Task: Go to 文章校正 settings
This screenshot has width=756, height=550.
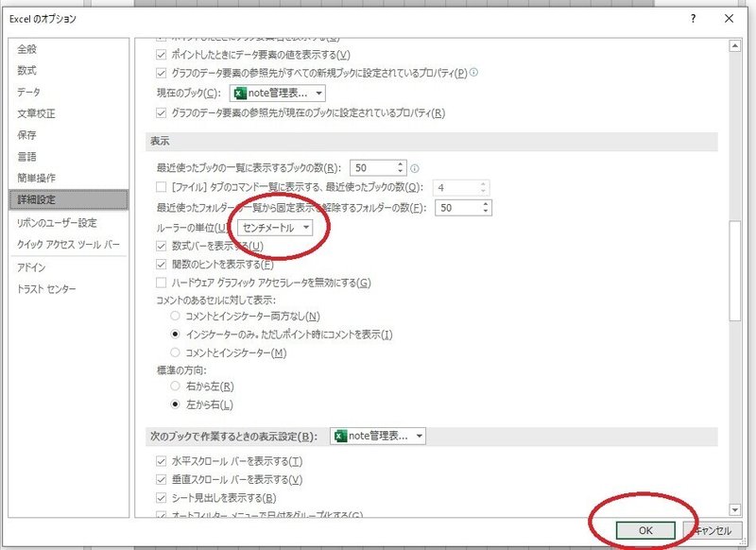Action: pos(36,113)
